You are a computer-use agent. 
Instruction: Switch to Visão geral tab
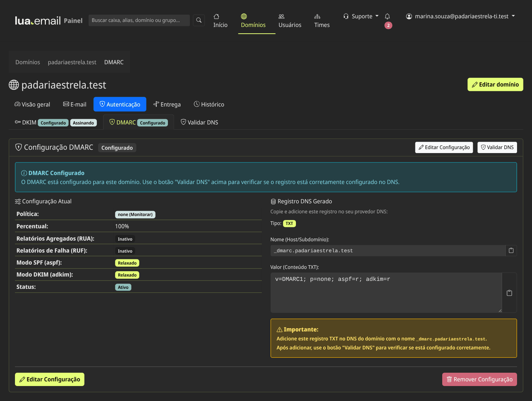point(32,104)
